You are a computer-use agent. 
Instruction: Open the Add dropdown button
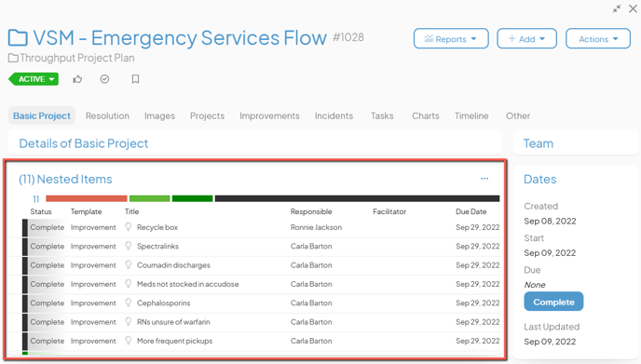[526, 39]
